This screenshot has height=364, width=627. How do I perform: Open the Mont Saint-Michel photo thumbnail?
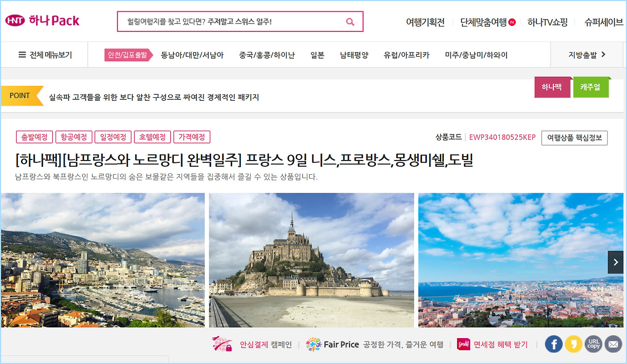[312, 260]
